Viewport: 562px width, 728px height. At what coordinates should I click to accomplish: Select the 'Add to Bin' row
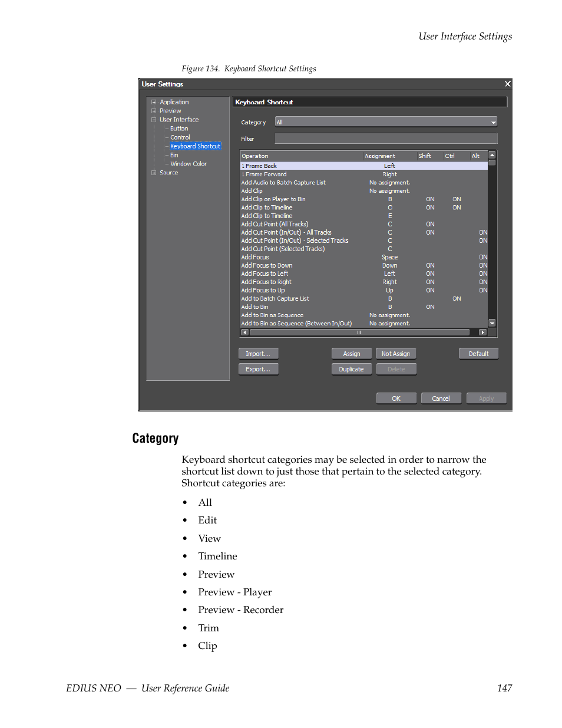tap(364, 307)
